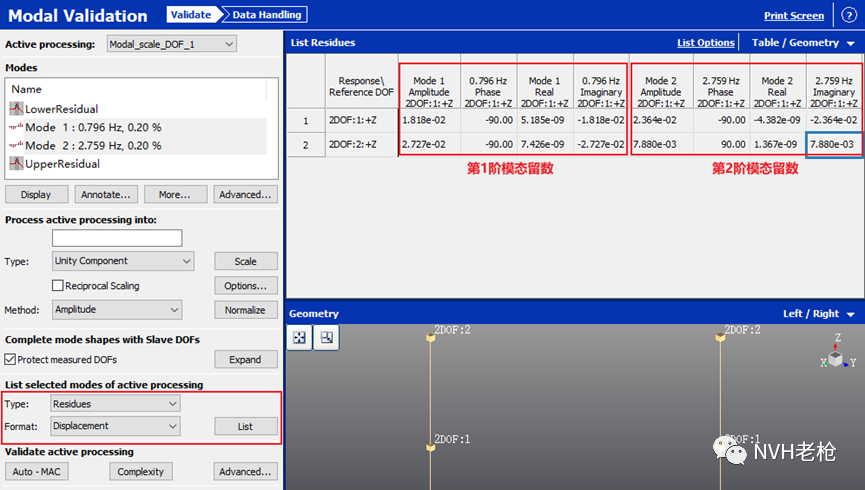Click the Annotate... button
Viewport: 865px width, 490px height.
[x=106, y=194]
